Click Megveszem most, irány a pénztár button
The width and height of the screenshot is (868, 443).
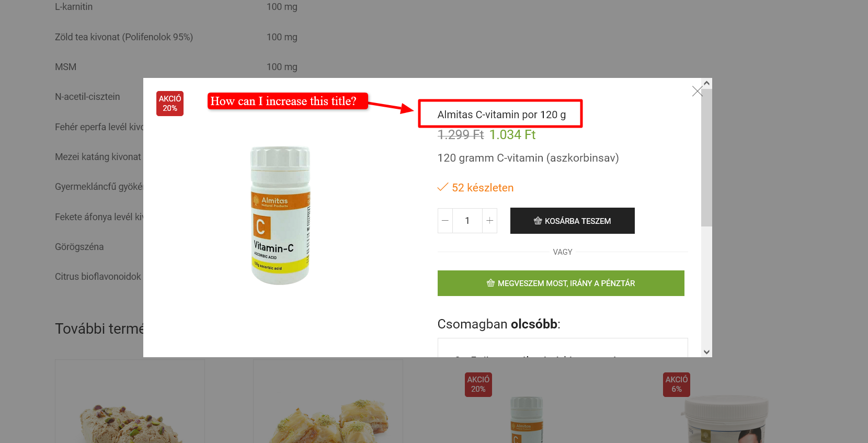[561, 283]
